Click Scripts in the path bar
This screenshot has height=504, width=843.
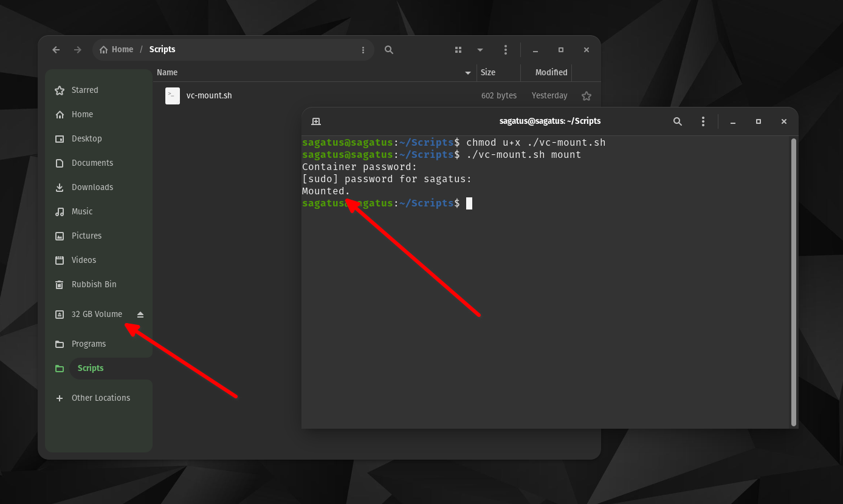(x=162, y=50)
